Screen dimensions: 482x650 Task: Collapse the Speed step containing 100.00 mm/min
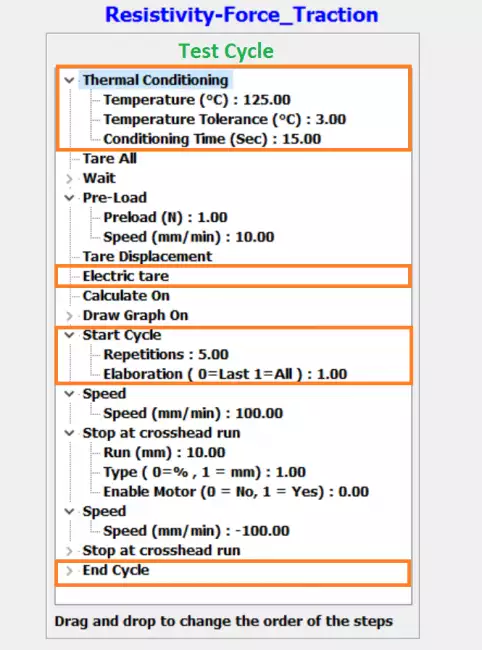point(69,394)
